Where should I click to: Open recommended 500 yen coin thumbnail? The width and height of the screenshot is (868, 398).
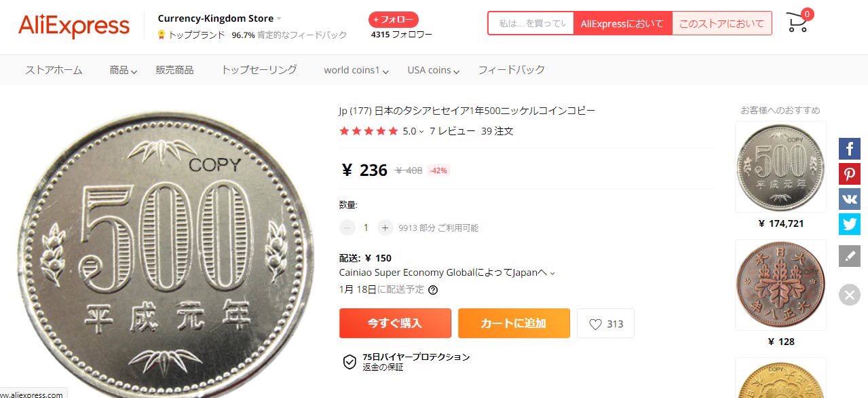pos(781,167)
